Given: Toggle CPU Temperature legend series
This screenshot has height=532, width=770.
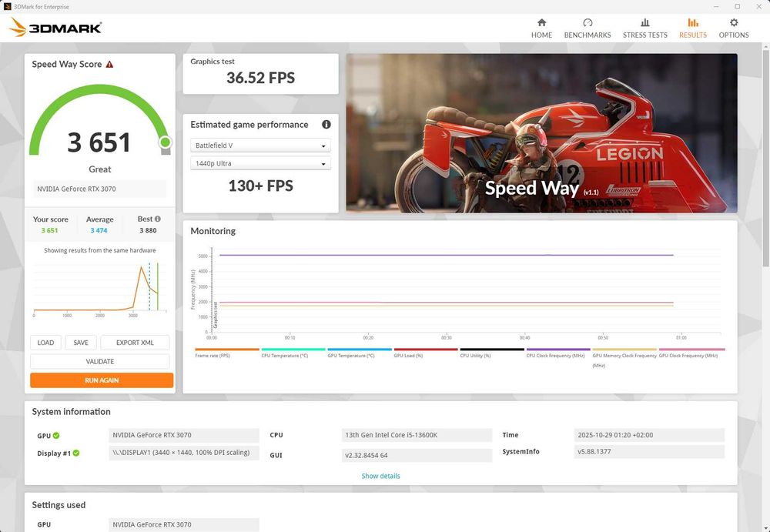Looking at the screenshot, I should point(293,353).
